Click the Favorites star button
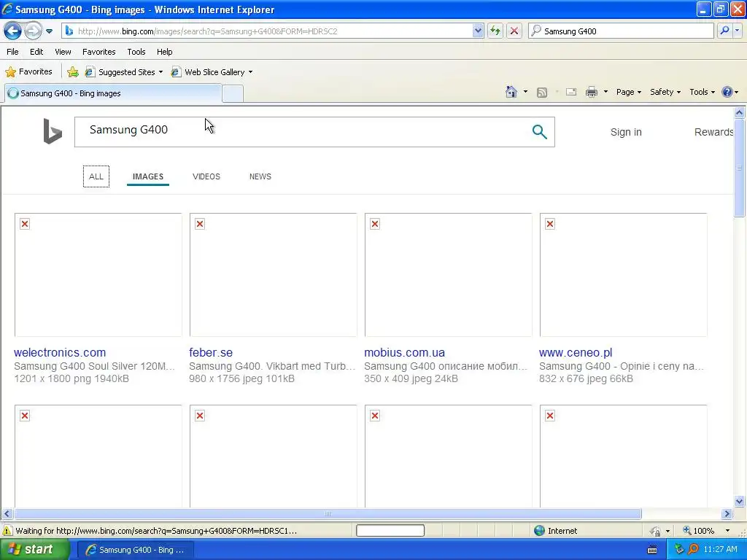747x560 pixels. pyautogui.click(x=28, y=72)
